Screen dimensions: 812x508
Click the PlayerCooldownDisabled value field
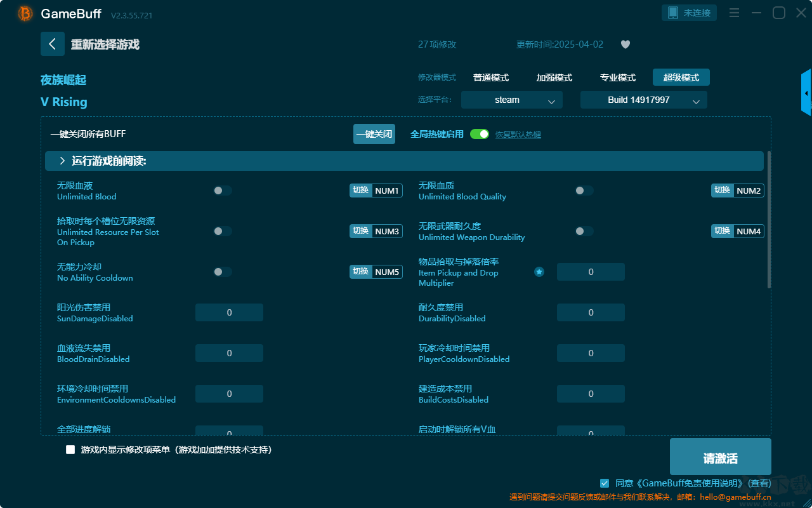[x=591, y=353]
